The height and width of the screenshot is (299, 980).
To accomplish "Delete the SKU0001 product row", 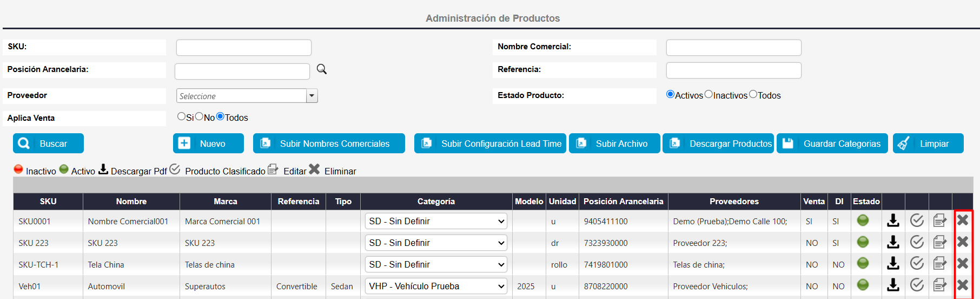I will (963, 220).
